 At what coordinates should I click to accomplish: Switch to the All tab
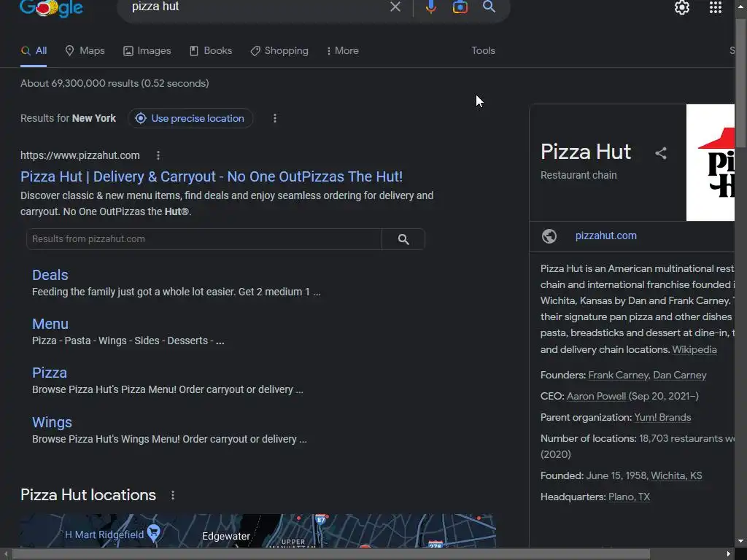tap(34, 50)
